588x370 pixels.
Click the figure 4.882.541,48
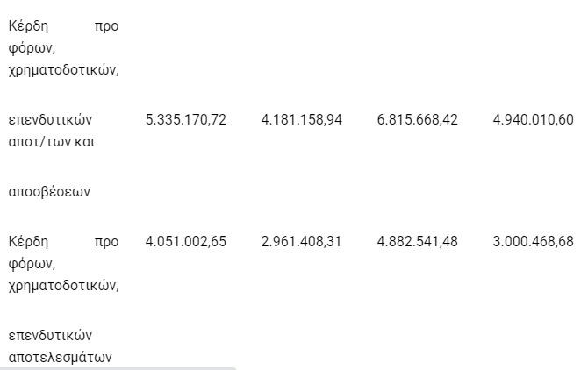418,241
